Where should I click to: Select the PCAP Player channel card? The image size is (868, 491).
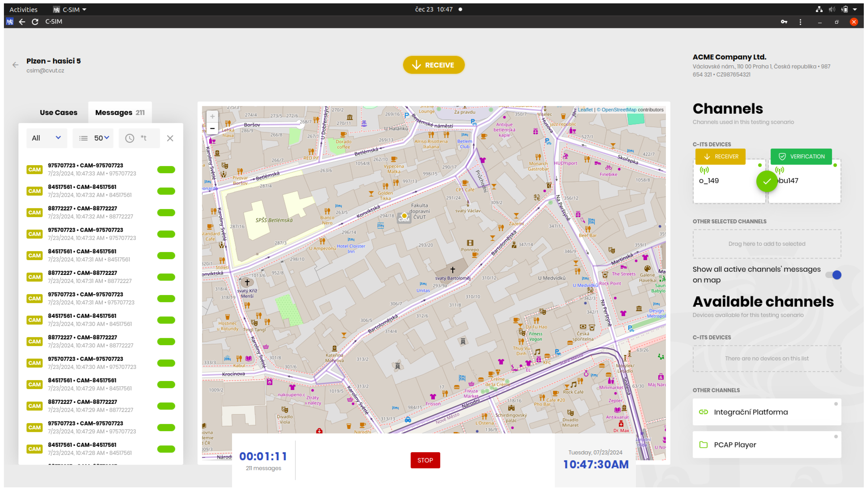[x=767, y=445]
